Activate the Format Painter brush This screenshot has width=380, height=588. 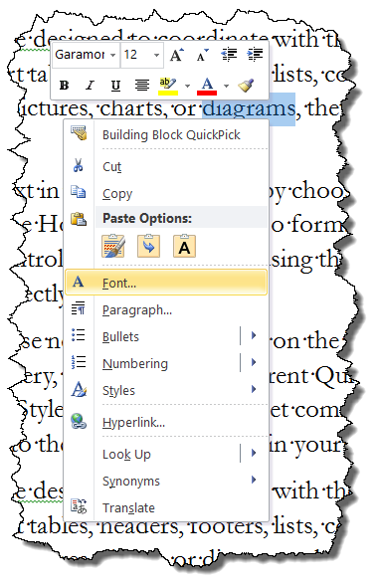coord(247,86)
